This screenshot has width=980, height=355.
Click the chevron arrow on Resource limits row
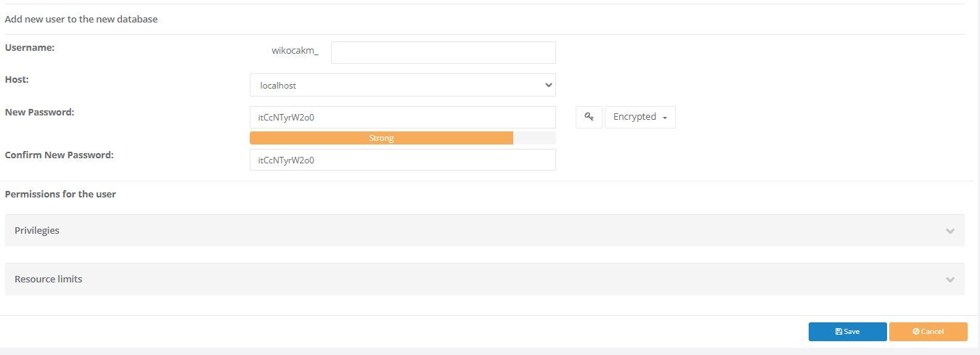point(950,279)
